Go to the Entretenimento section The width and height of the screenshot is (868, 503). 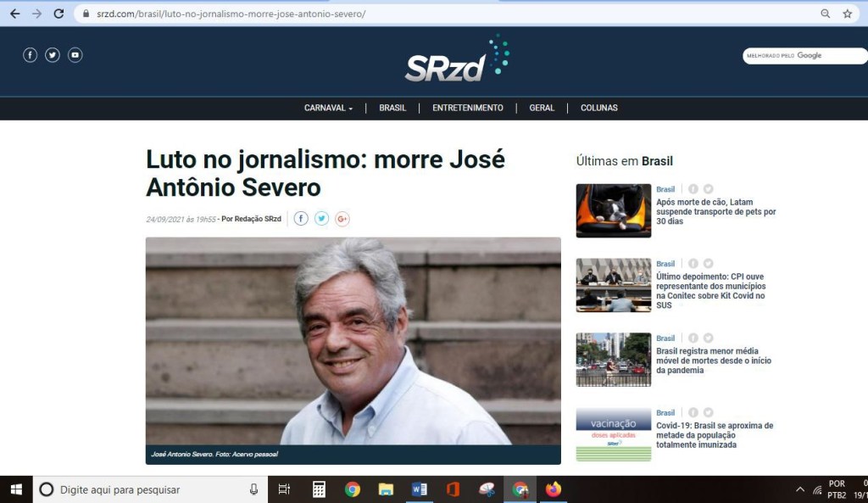click(467, 108)
